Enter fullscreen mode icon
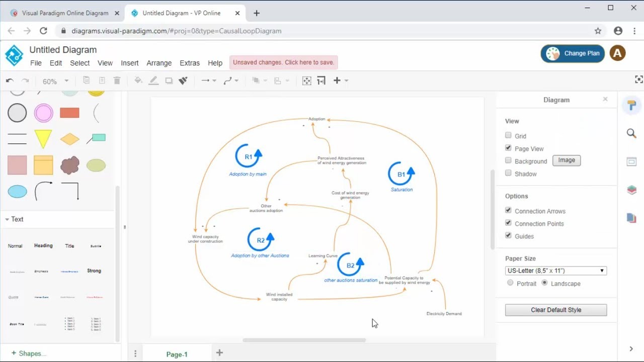Viewport: 644px width, 362px height. [x=639, y=79]
